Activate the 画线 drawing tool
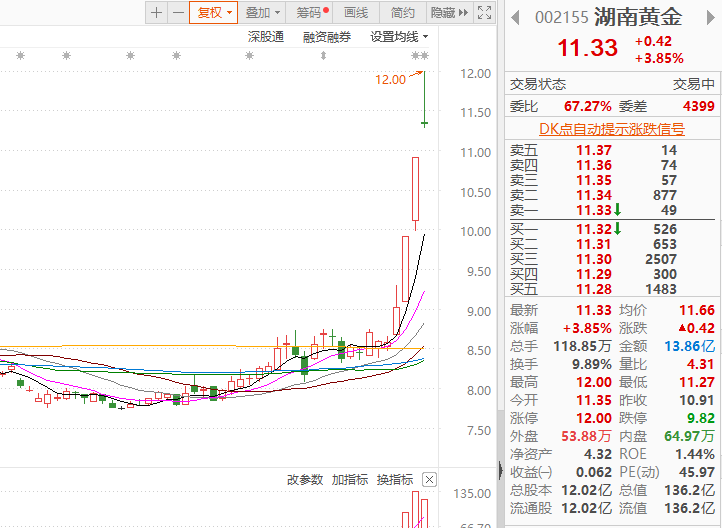Viewport: 722px width, 528px height. coord(356,13)
